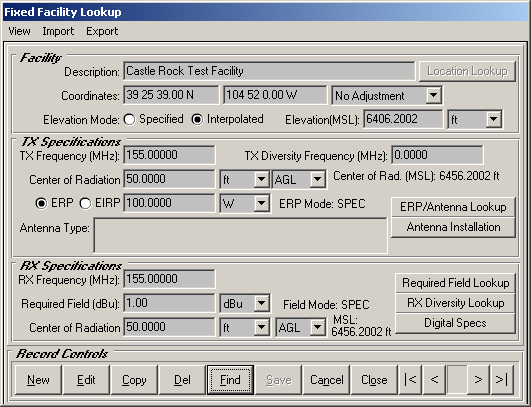The image size is (531, 407).
Task: Click the Digital Specs button
Action: [455, 323]
